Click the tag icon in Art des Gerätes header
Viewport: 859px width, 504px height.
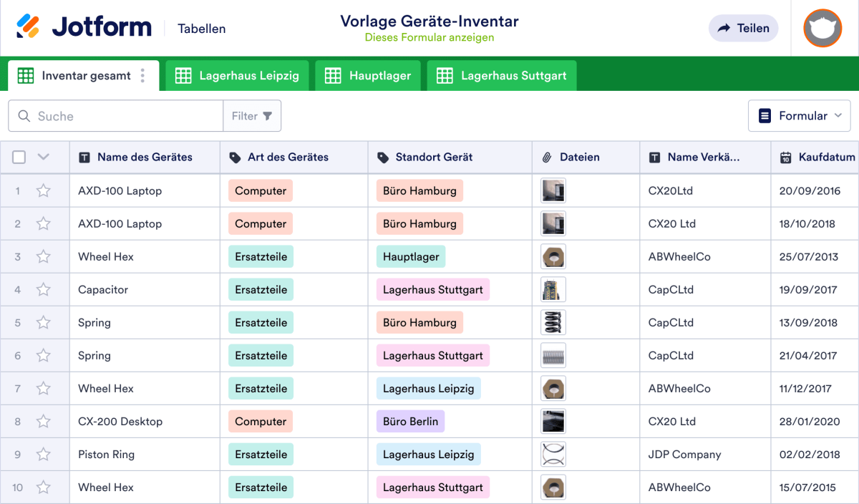click(233, 157)
